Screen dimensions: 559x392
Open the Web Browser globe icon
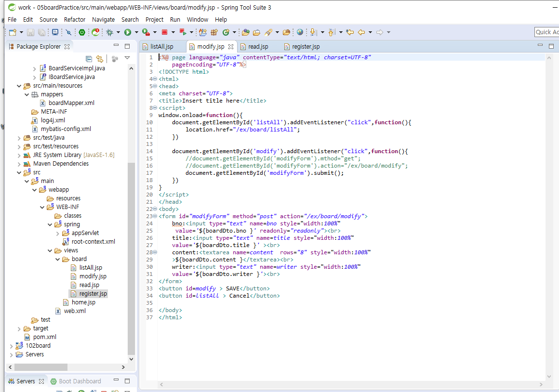coord(300,32)
